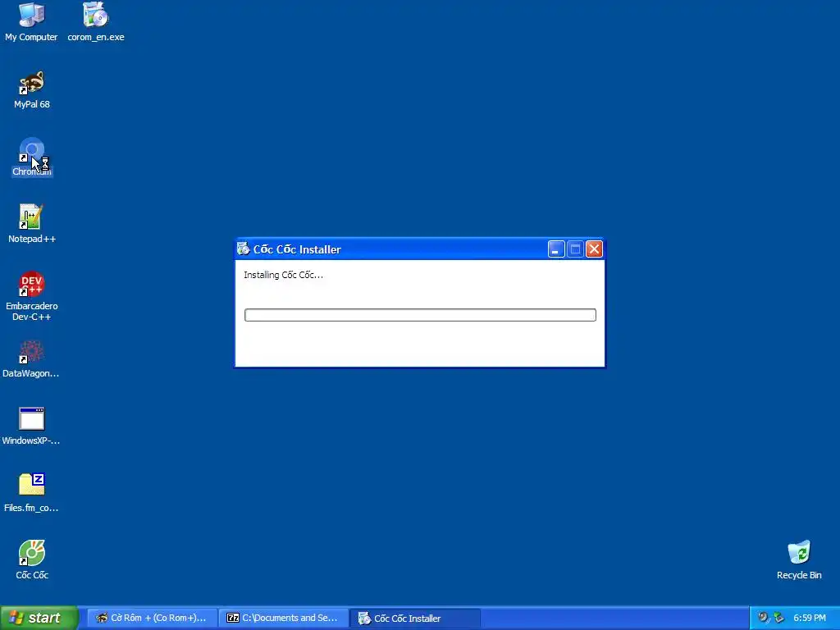Click the Cốc Cốc Installer taskbar button
The height and width of the screenshot is (630, 840).
coord(414,619)
